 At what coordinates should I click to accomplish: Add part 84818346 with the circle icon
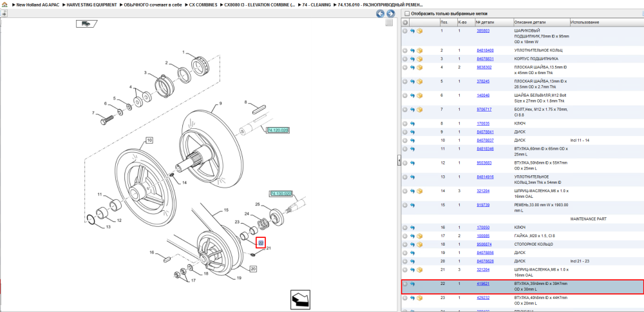[405, 149]
